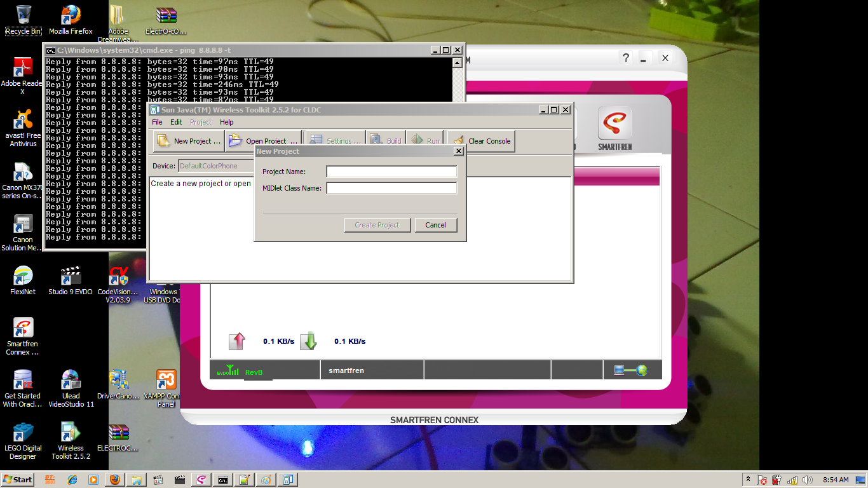This screenshot has height=488, width=868.
Task: Click the smartfren network name in status bar
Action: point(346,370)
